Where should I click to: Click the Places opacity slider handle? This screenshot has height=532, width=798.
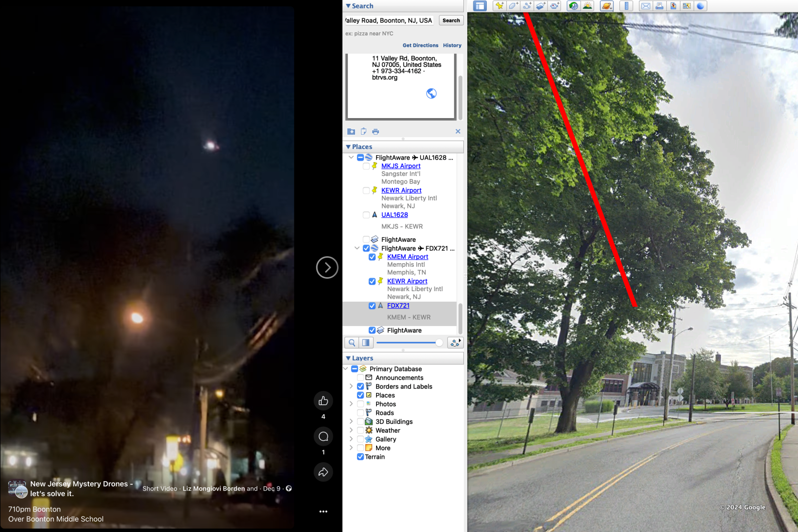coord(439,343)
